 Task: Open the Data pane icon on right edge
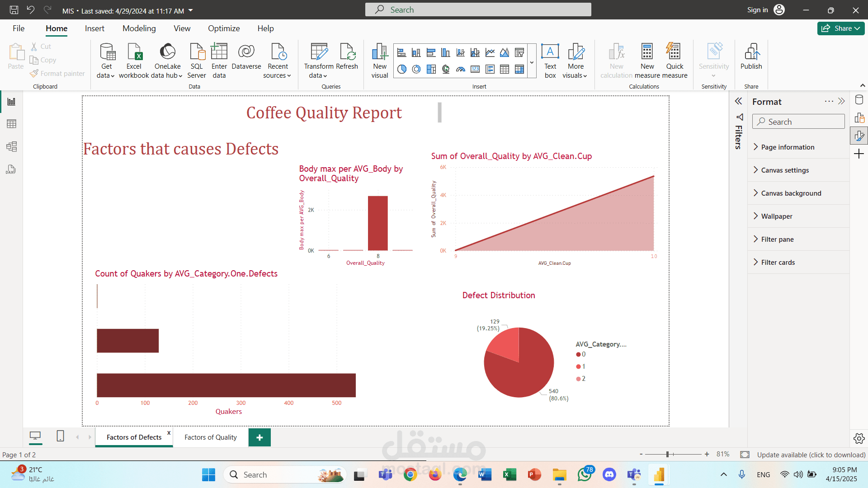859,100
